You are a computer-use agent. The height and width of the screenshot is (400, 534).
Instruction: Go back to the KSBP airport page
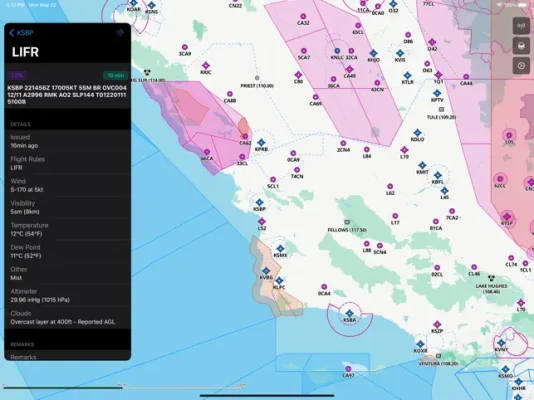coord(21,33)
